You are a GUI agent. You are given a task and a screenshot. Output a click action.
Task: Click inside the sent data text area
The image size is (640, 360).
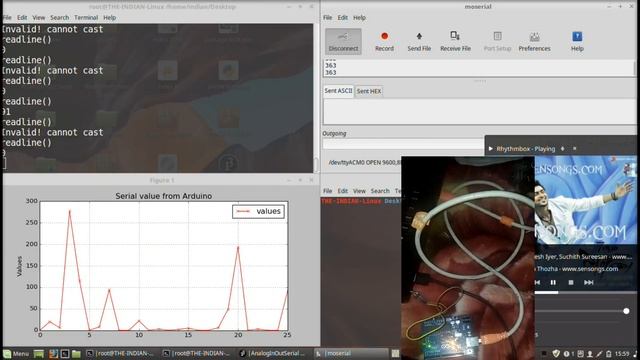coord(480,111)
